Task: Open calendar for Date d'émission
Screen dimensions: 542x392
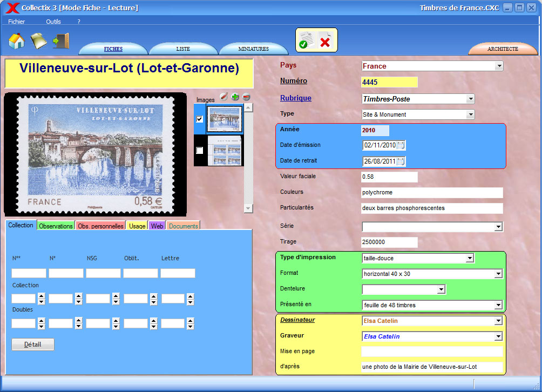Action: (x=401, y=145)
